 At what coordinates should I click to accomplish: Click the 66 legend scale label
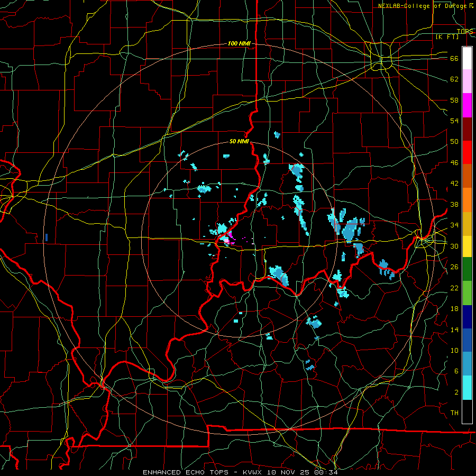[x=454, y=58]
